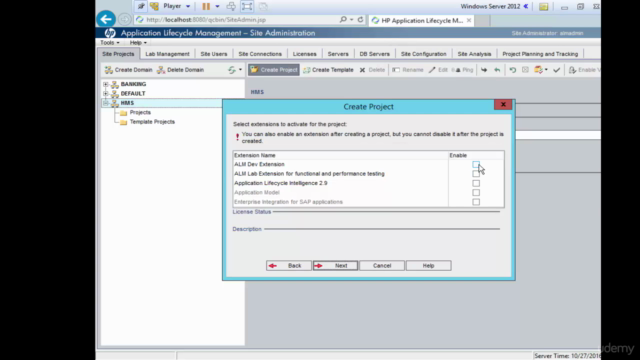
Task: Select Template Projects folder
Action: (x=152, y=122)
